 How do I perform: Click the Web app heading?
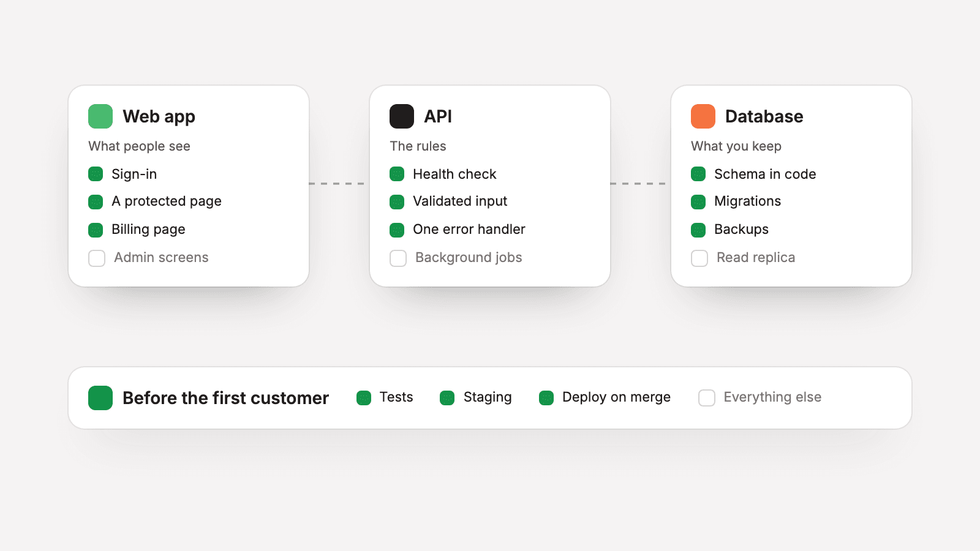click(x=159, y=116)
